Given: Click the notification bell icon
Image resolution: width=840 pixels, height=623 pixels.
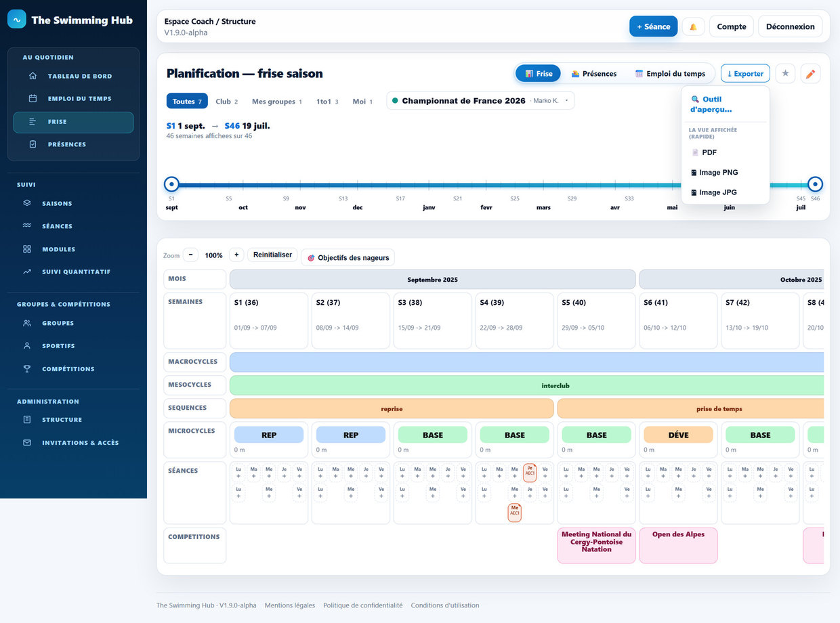Looking at the screenshot, I should [x=693, y=26].
